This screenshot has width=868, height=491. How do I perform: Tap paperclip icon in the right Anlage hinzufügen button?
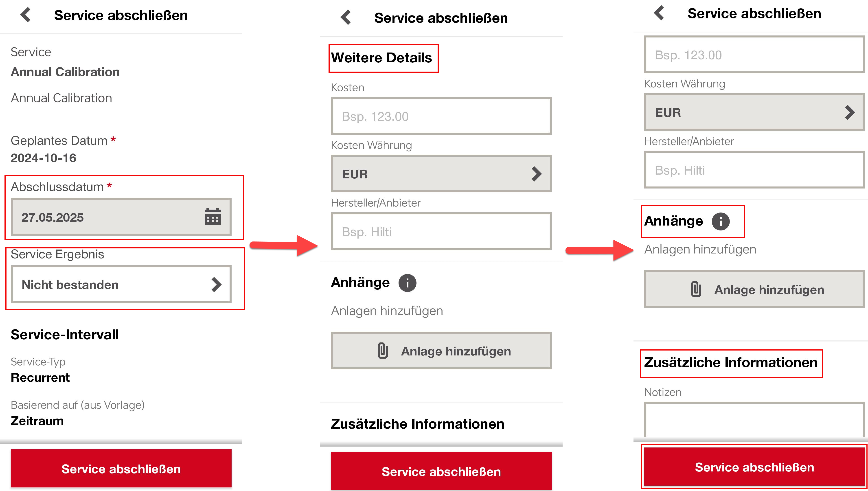tap(696, 289)
